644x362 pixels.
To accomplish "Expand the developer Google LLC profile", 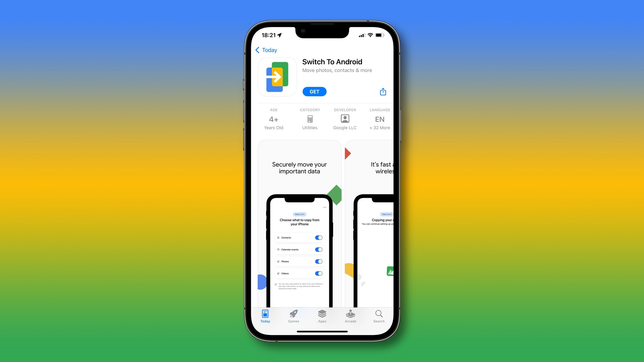I will point(344,119).
